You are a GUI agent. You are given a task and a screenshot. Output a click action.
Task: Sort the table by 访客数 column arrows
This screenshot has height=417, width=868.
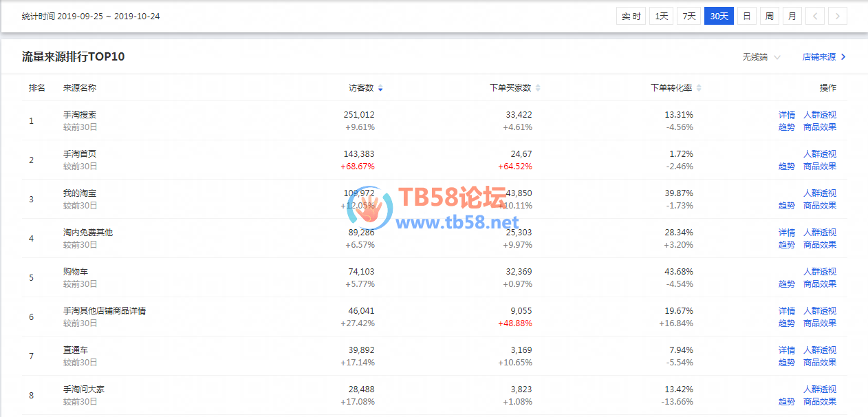pos(380,88)
